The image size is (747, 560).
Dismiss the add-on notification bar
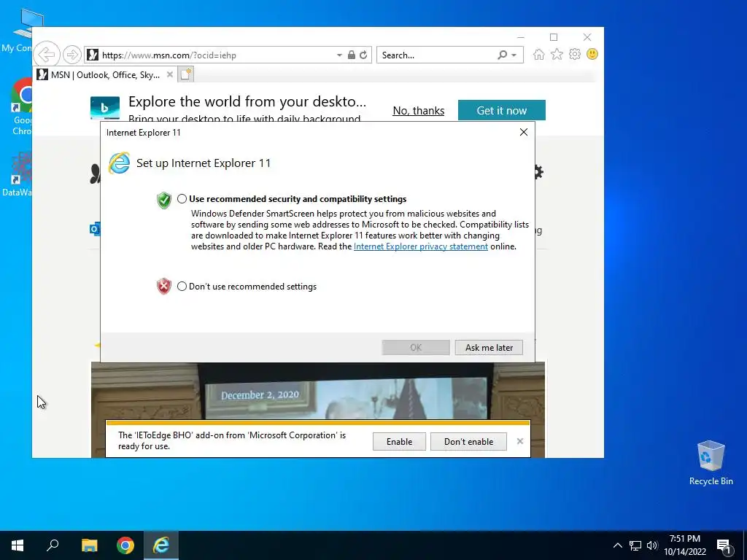pyautogui.click(x=519, y=441)
